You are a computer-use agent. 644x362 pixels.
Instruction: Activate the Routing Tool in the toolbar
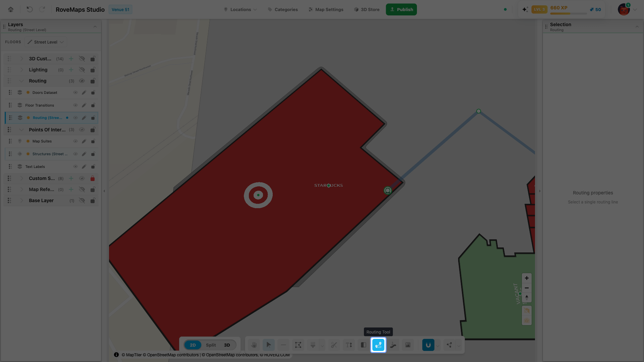point(378,345)
